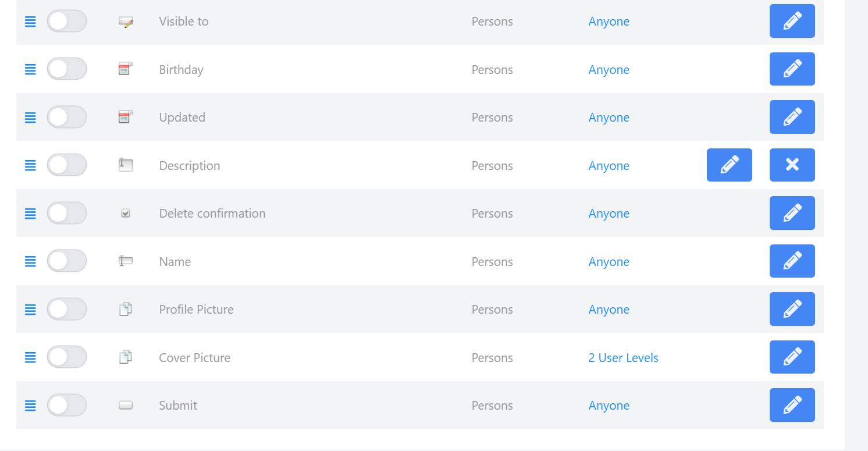Image resolution: width=868 pixels, height=451 pixels.
Task: Toggle the switch for the Birthday field
Action: click(67, 69)
